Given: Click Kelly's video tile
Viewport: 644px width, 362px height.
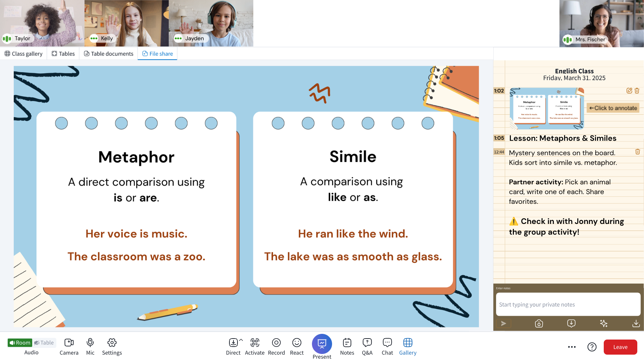Looking at the screenshot, I should coord(126,23).
